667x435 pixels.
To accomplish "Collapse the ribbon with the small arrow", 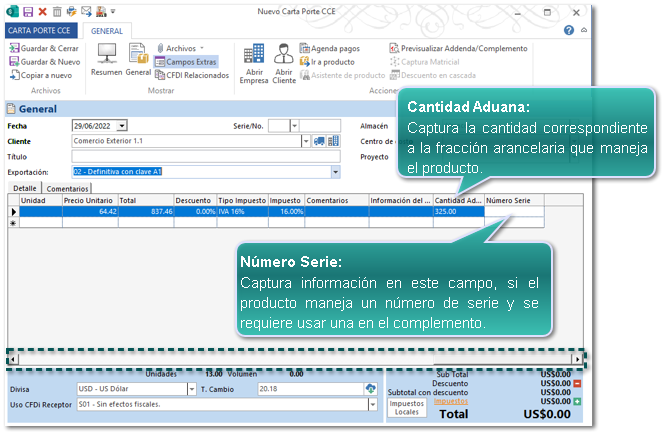I will tap(584, 30).
